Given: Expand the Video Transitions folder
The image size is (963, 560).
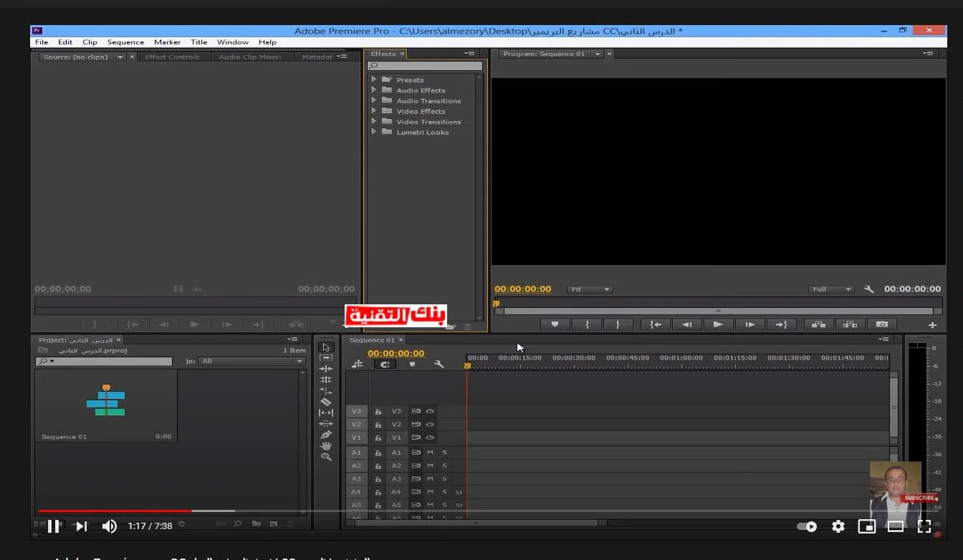Looking at the screenshot, I should point(373,122).
